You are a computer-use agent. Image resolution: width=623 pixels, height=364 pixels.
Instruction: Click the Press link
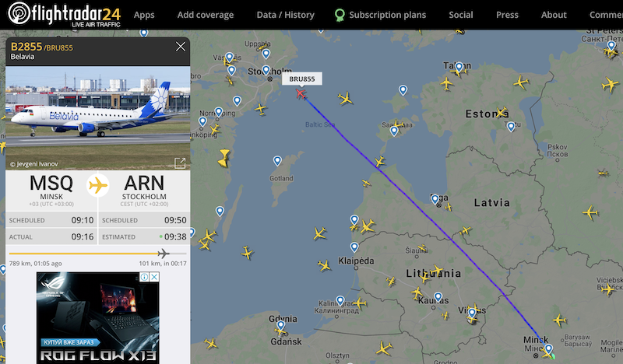click(507, 15)
